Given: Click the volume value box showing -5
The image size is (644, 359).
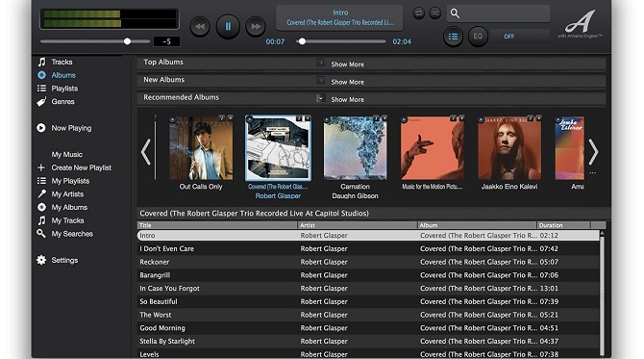Looking at the screenshot, I should (x=166, y=41).
